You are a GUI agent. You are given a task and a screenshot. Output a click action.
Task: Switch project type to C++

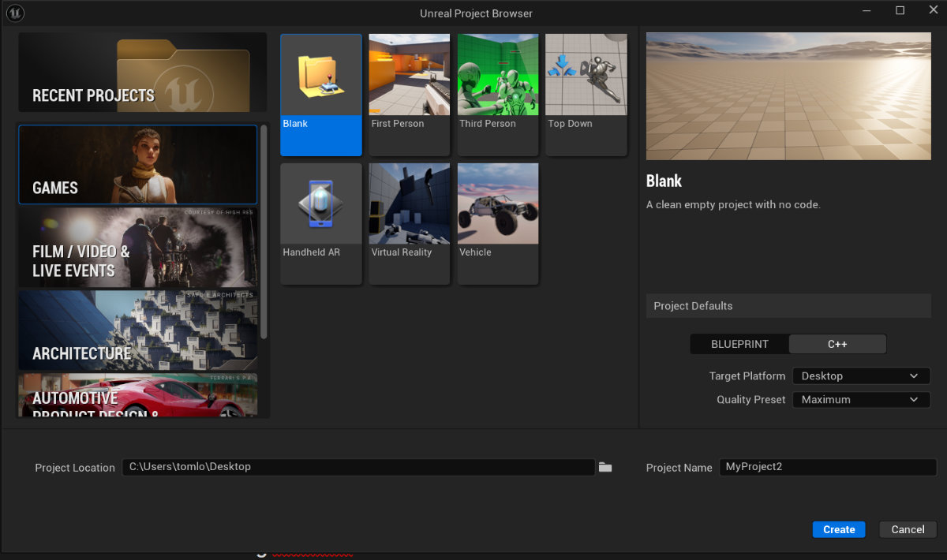[x=837, y=345]
